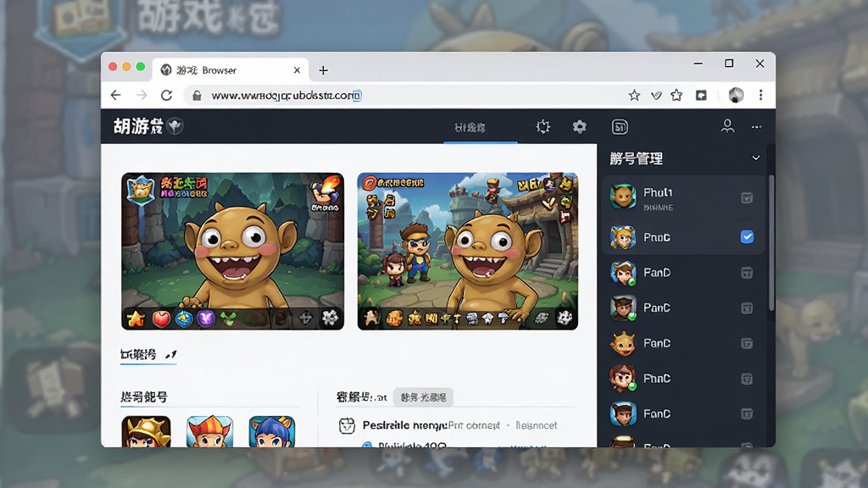The image size is (868, 488).
Task: Toggle the checkbox on the PanC row
Action: tap(747, 308)
